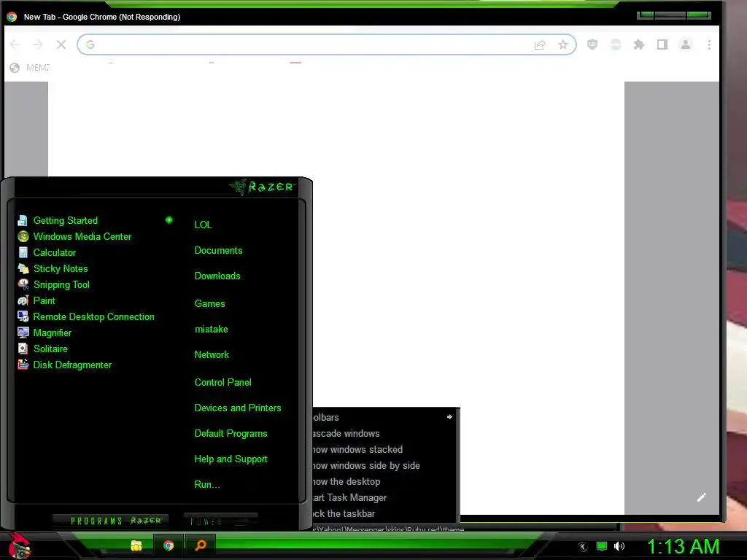Image resolution: width=747 pixels, height=560 pixels.
Task: Open the shield extension icon in Chrome
Action: click(592, 44)
